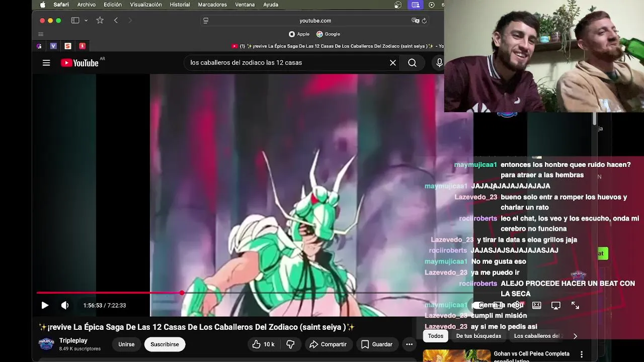Image resolution: width=644 pixels, height=362 pixels.
Task: Open Apple favorites bookmark
Action: pyautogui.click(x=299, y=34)
